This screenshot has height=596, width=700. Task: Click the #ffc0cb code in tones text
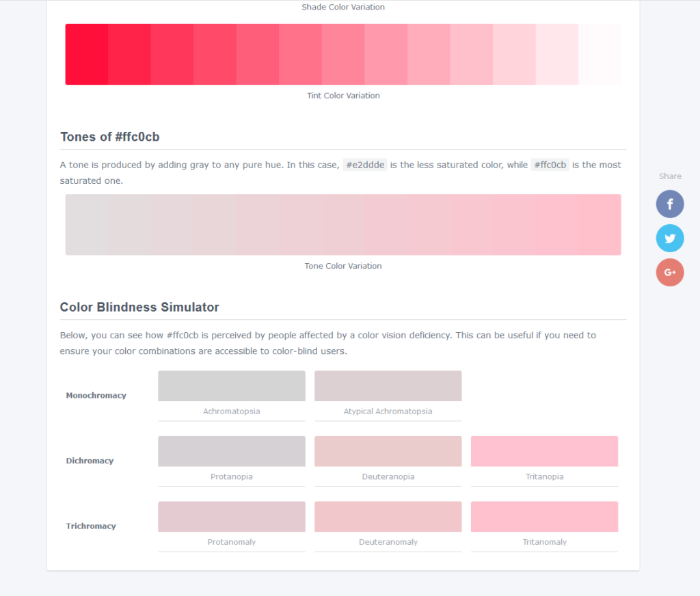(x=550, y=165)
